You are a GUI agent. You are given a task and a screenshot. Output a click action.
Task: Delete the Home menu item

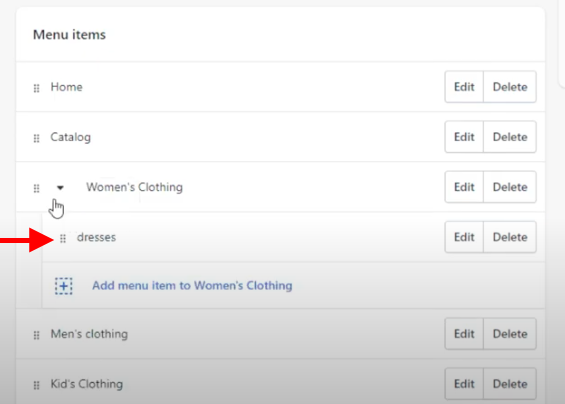(510, 87)
